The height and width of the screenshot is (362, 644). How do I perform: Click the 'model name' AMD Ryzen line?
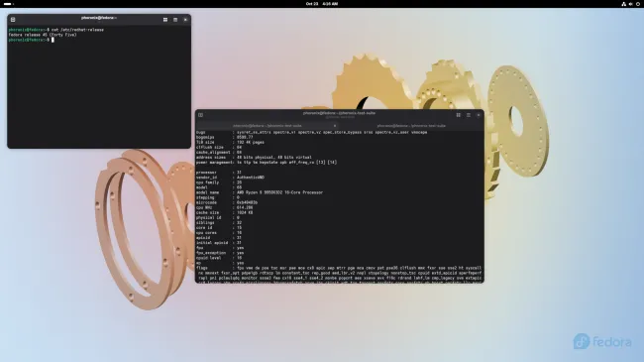coord(260,192)
